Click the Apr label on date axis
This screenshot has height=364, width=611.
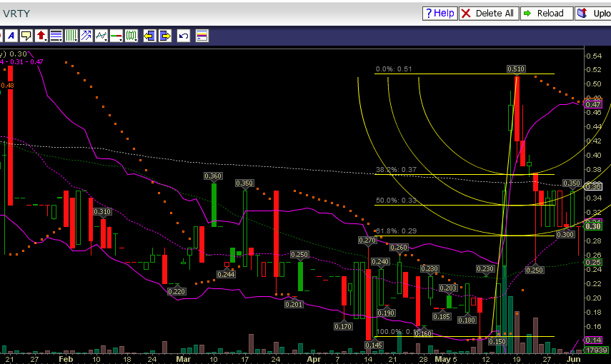(314, 359)
